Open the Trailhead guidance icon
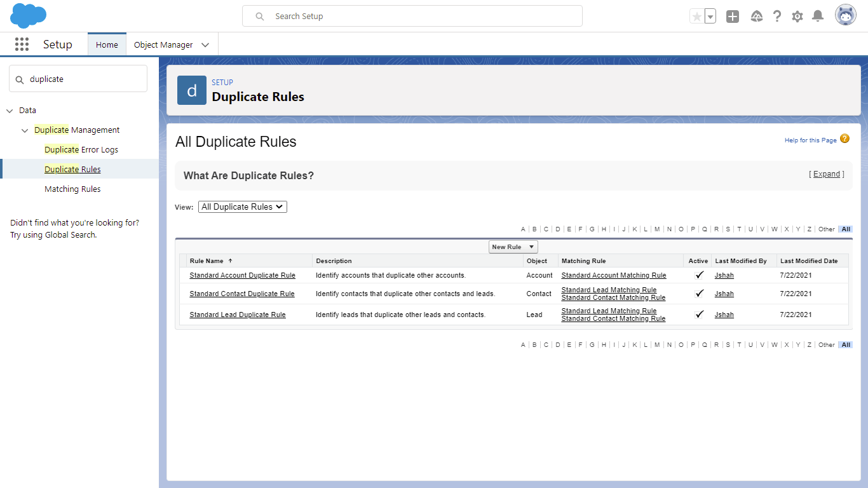868x488 pixels. (756, 17)
